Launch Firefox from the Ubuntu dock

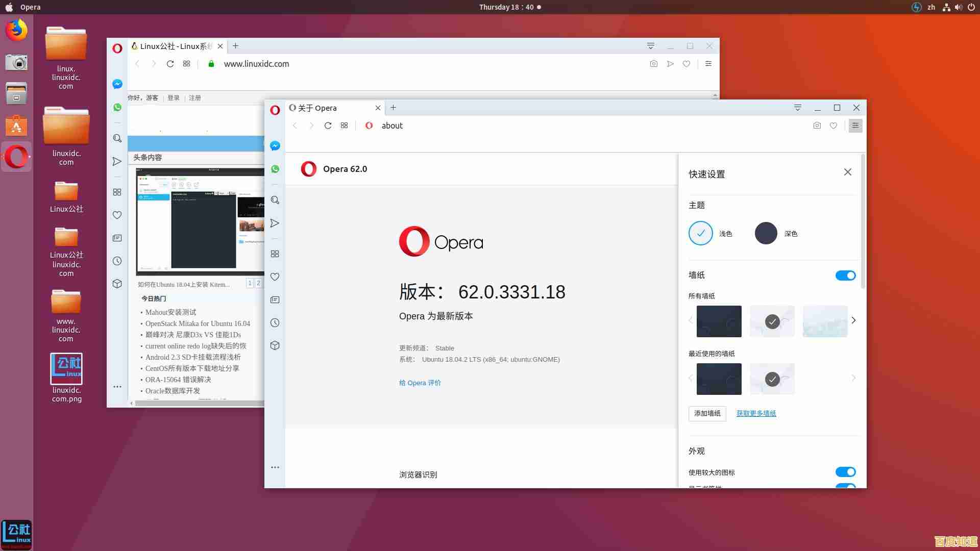(x=16, y=30)
